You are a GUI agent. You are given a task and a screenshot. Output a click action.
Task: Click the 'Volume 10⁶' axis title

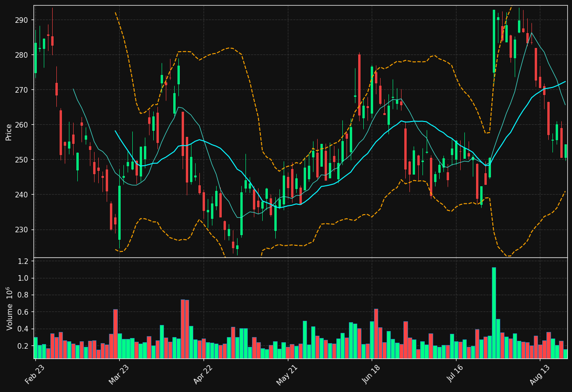[9, 308]
